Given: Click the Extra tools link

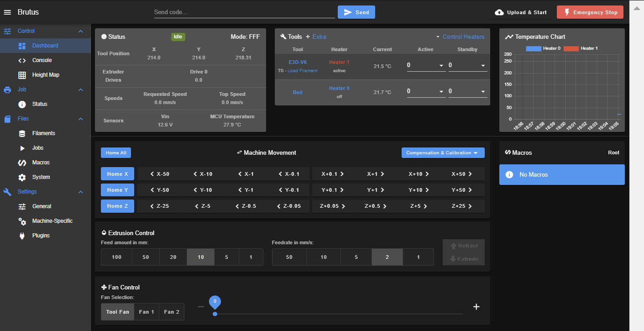Looking at the screenshot, I should pos(316,37).
